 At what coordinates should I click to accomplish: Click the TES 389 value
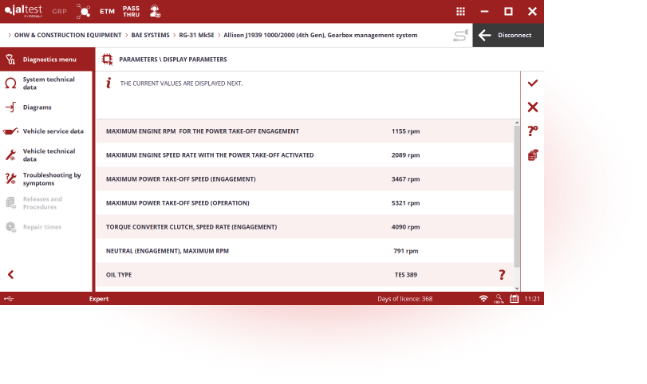[x=406, y=275]
